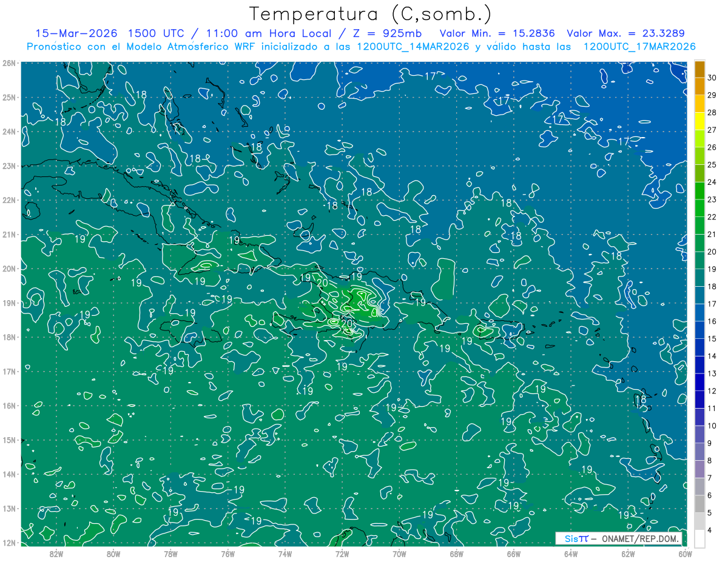Click the '70W' longitude label

399,554
